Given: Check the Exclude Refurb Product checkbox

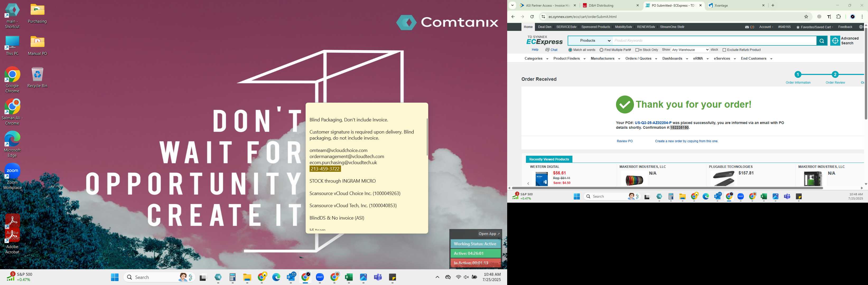Looking at the screenshot, I should click(724, 50).
